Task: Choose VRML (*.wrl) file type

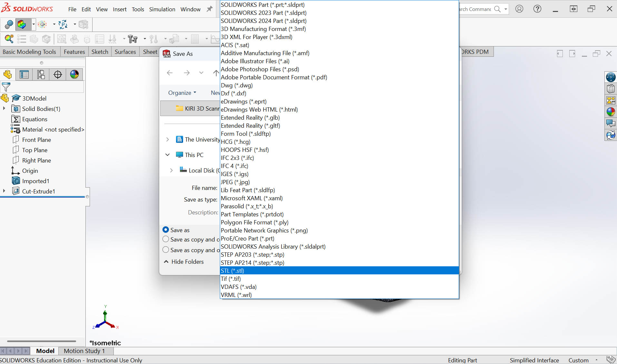Action: (339, 295)
